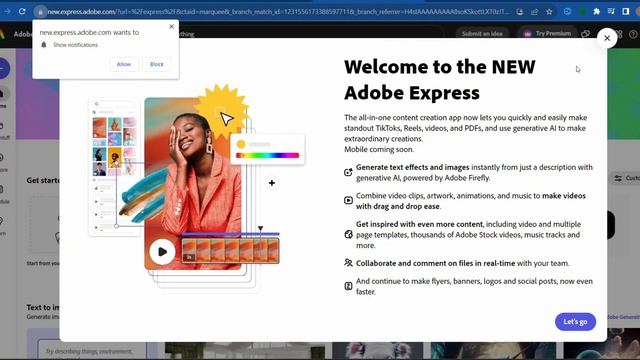This screenshot has width=640, height=360.
Task: Click the install app icon in the address bar
Action: tap(520, 12)
